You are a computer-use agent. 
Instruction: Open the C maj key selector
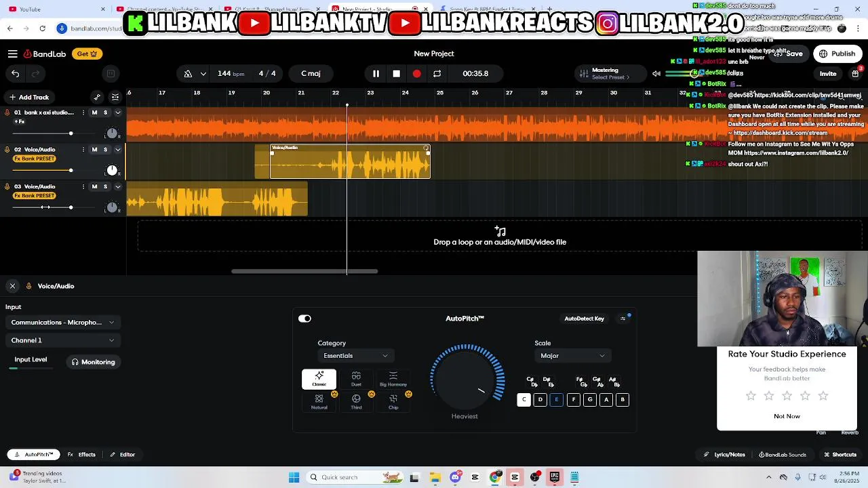click(311, 73)
